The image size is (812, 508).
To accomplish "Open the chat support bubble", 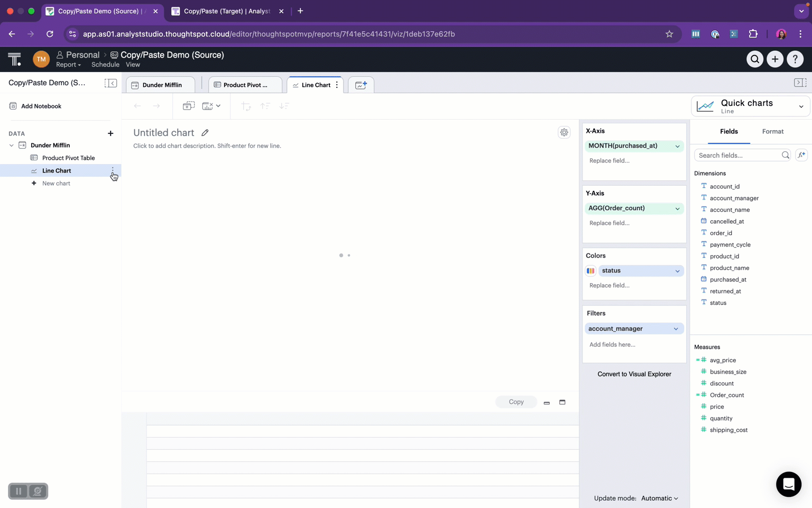I will [788, 484].
